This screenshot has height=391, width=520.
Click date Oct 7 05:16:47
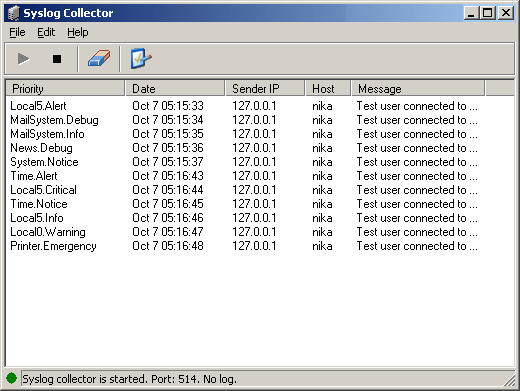pyautogui.click(x=168, y=232)
